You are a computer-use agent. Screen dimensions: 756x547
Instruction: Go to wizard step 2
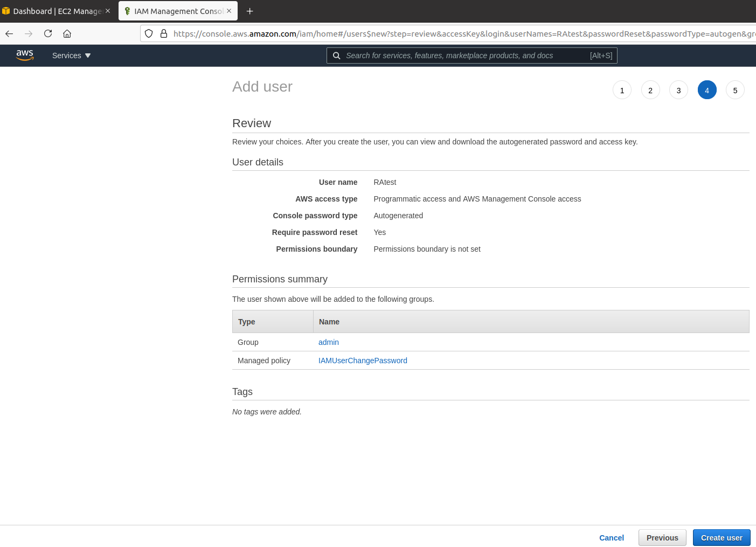[650, 90]
